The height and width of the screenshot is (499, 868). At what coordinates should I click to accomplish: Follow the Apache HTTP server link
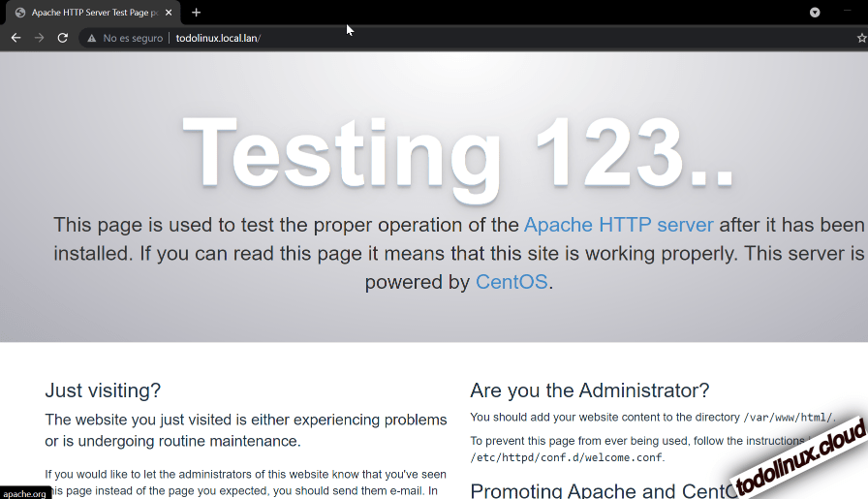pos(618,225)
